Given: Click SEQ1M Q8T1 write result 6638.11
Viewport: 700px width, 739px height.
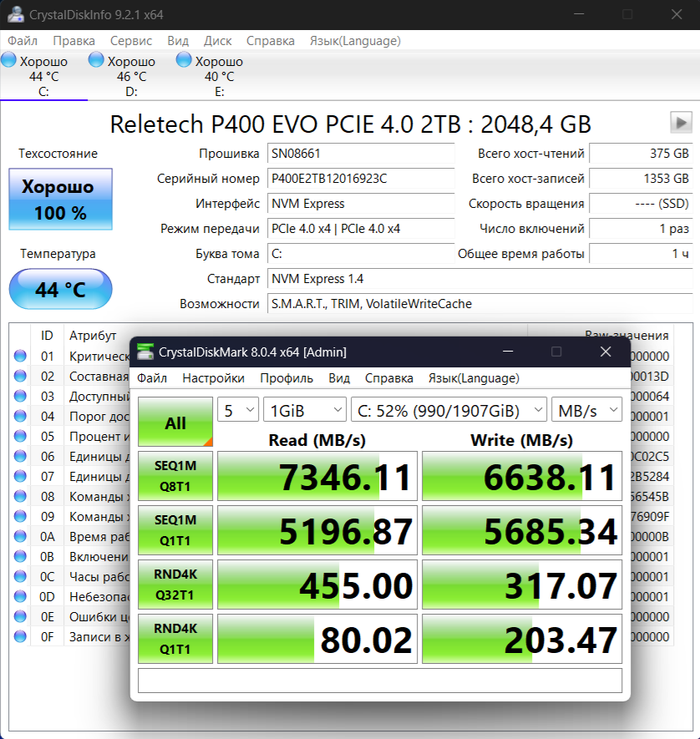Looking at the screenshot, I should click(522, 475).
